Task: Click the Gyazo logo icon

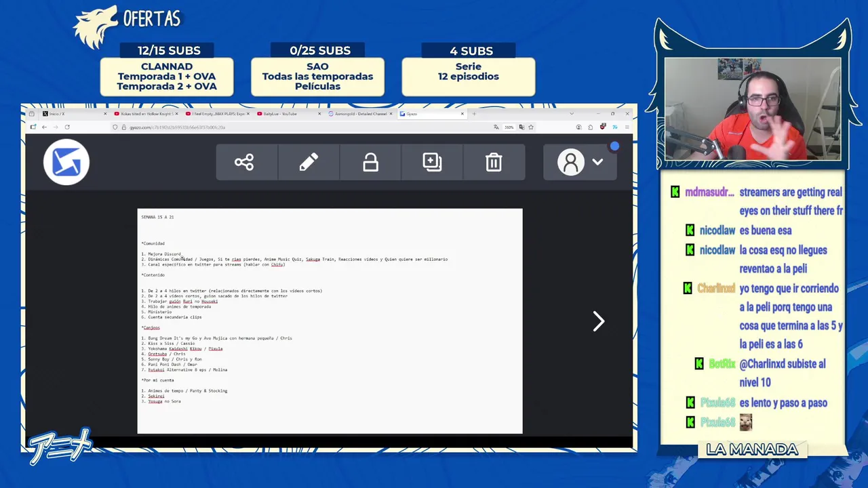Action: point(66,162)
